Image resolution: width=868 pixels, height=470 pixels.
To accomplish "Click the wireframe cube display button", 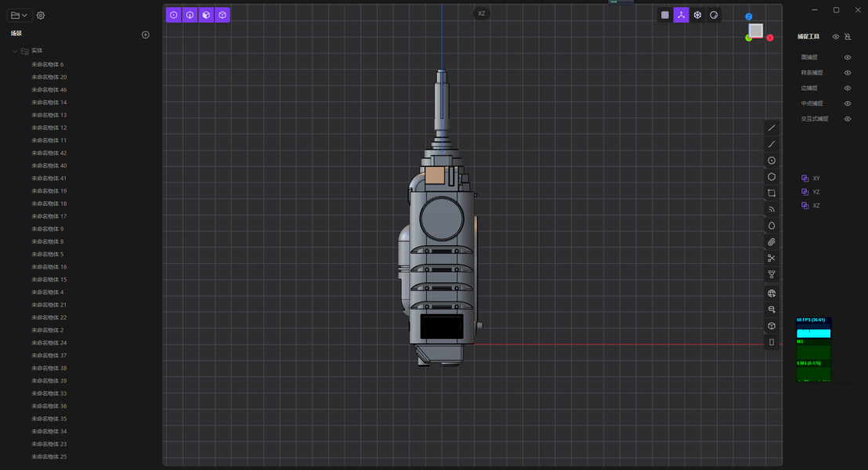I will click(222, 15).
